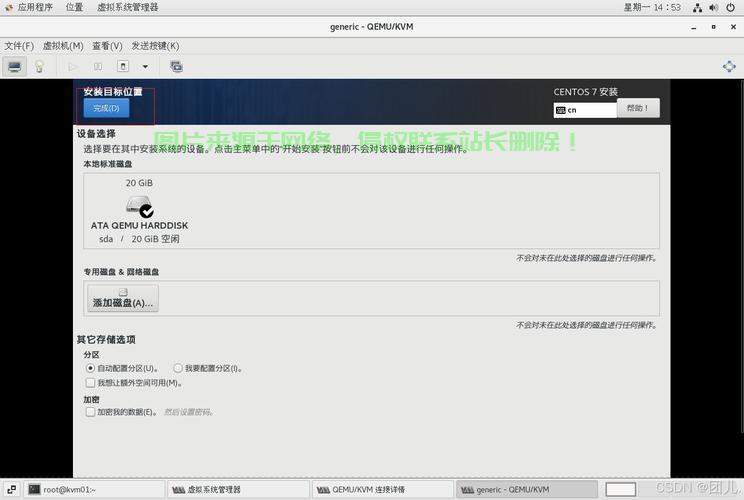Viewport: 744px width, 500px height.
Task: Maximize the generic QEMU/KVM window
Action: coord(714,27)
